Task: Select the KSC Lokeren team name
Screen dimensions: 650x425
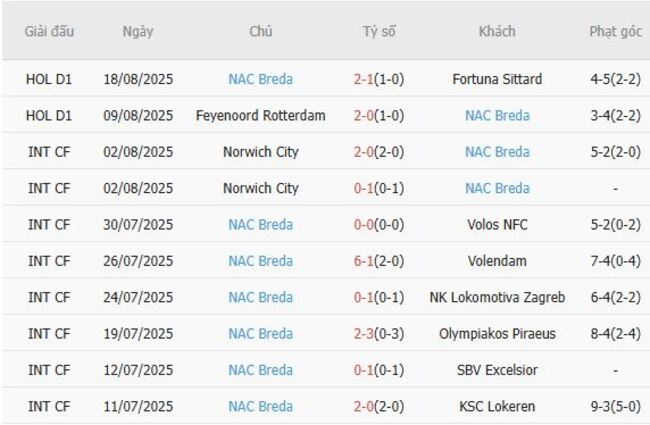Action: click(497, 407)
